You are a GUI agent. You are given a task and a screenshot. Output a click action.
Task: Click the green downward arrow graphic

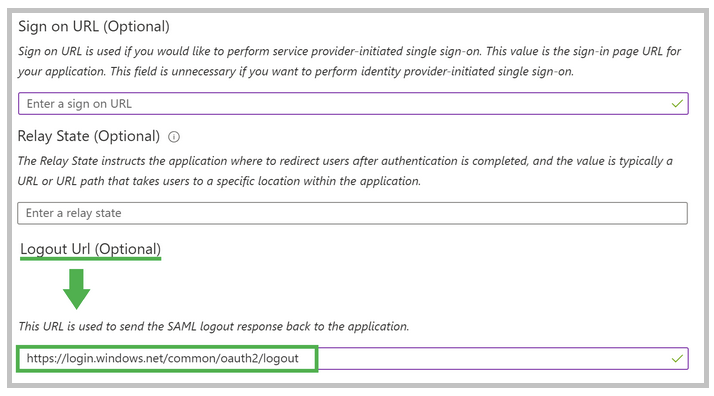tap(76, 289)
